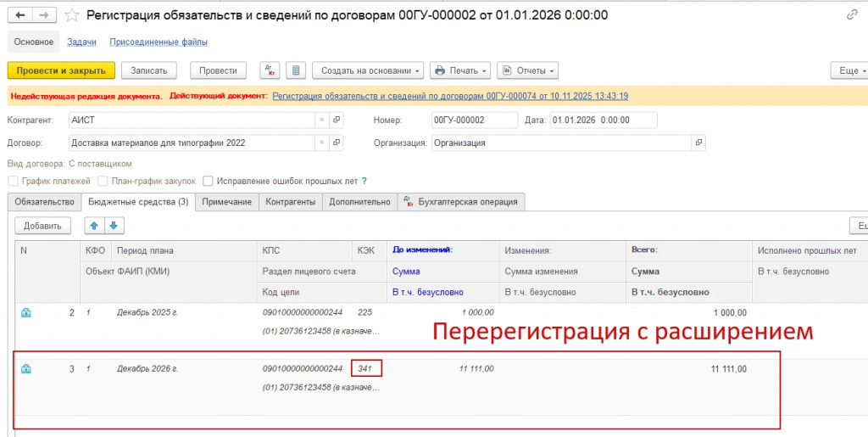Open the АИСТ counterparty card icon
The width and height of the screenshot is (868, 437).
coord(336,120)
